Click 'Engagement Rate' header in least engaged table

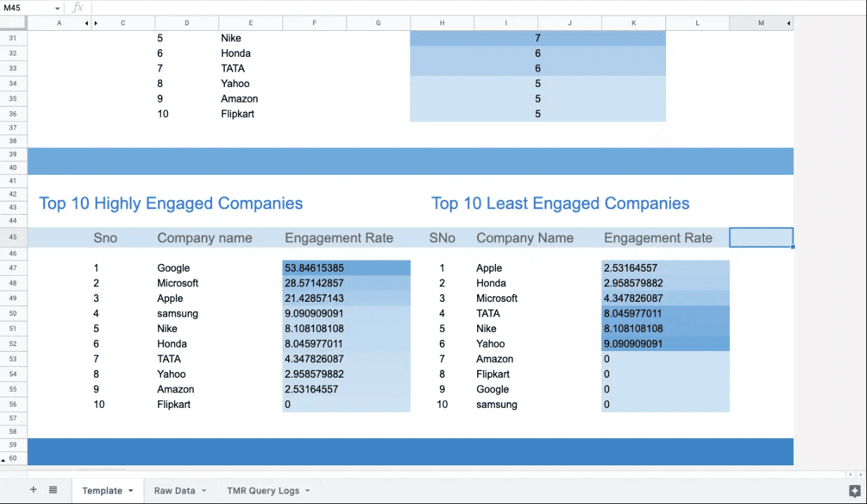658,238
